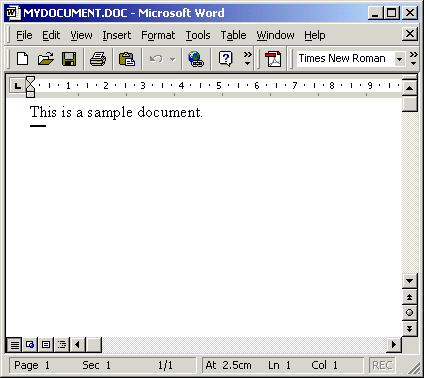The image size is (424, 378).
Task: Print the document with the printer icon
Action: (x=98, y=59)
